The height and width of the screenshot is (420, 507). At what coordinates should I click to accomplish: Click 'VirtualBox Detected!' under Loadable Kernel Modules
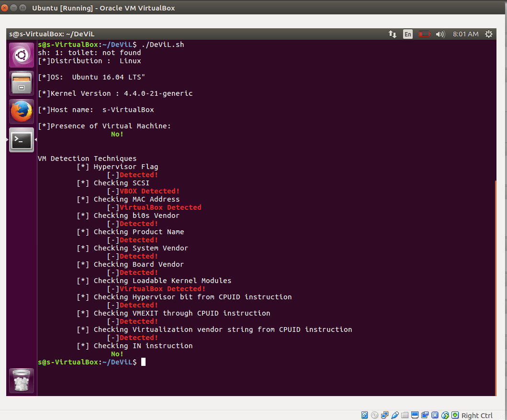pyautogui.click(x=162, y=289)
